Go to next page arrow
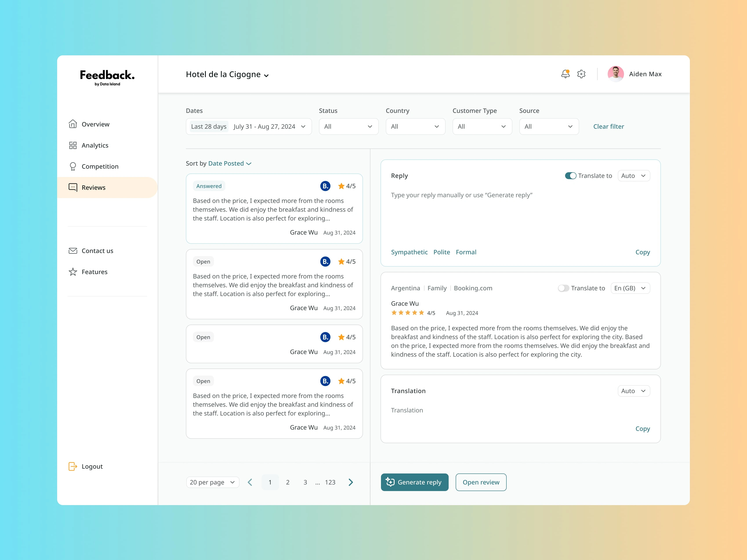The height and width of the screenshot is (560, 747). (x=350, y=482)
